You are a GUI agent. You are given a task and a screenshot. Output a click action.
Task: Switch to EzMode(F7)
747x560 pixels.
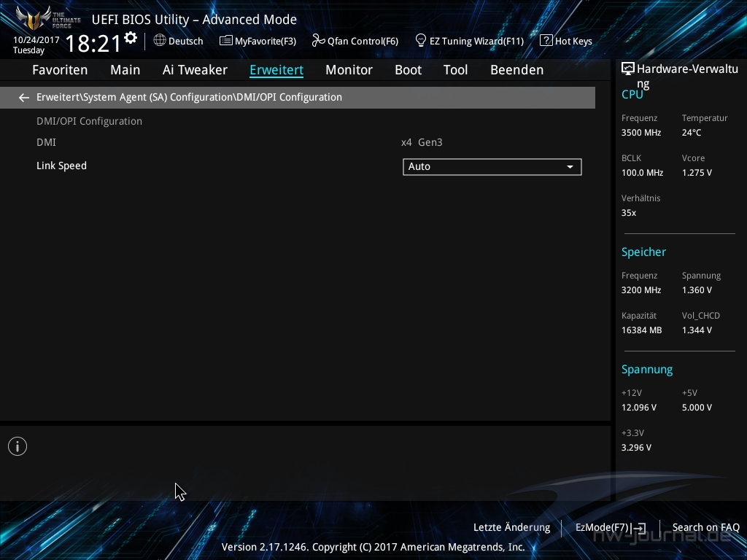coord(611,528)
